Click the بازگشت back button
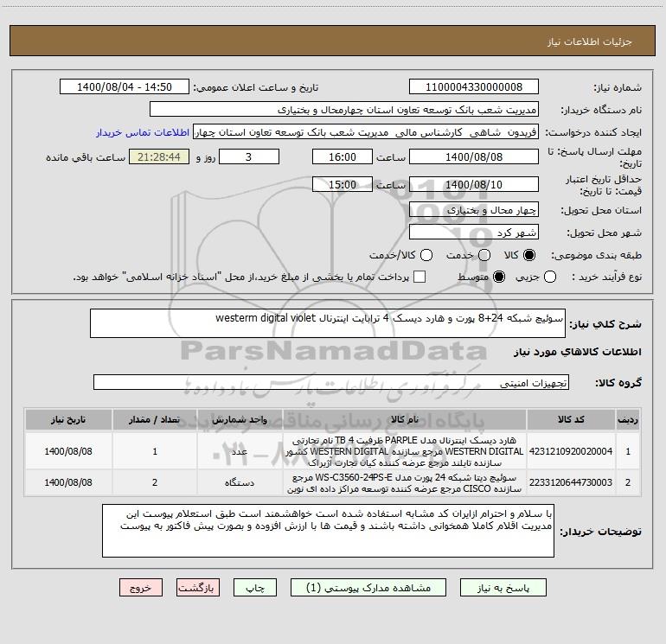 pos(198,588)
